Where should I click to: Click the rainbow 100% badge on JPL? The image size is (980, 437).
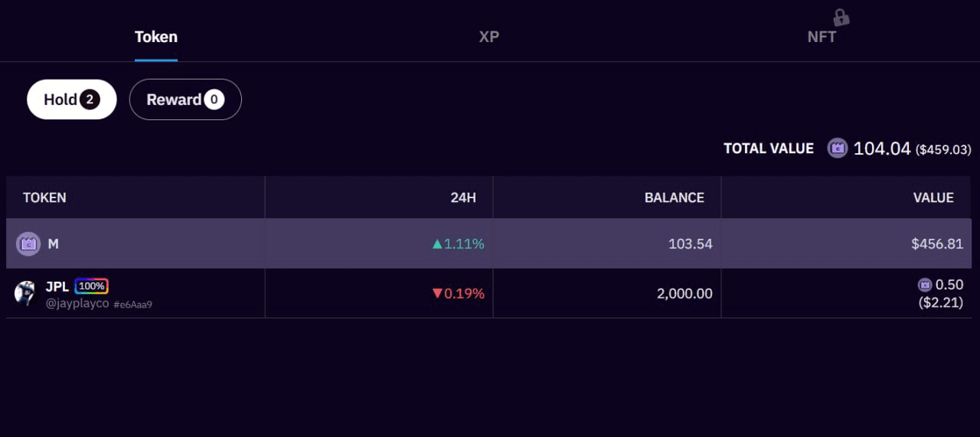[x=92, y=286]
